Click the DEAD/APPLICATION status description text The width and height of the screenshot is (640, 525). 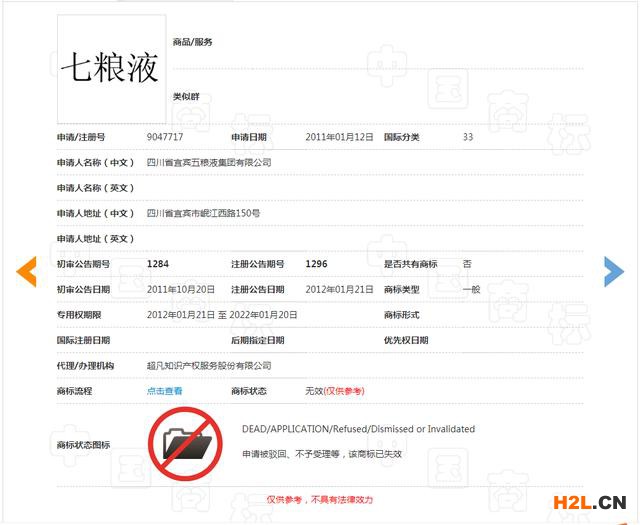pyautogui.click(x=358, y=429)
